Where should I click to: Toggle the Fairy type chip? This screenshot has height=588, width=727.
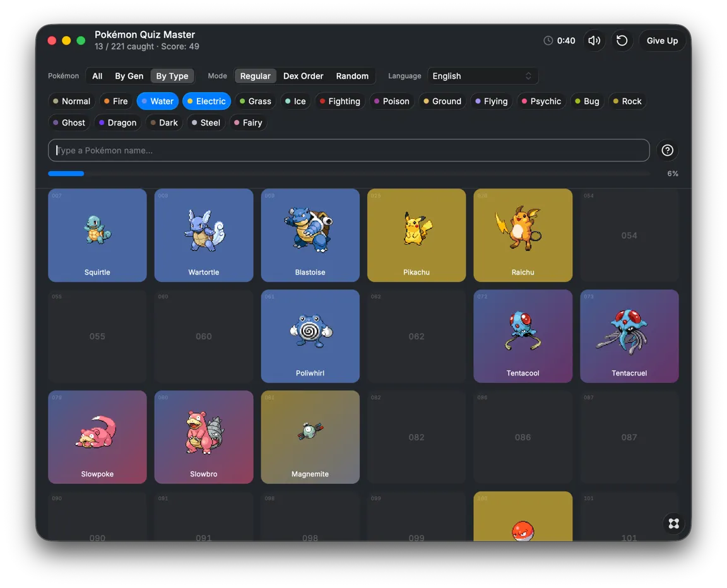tap(248, 123)
